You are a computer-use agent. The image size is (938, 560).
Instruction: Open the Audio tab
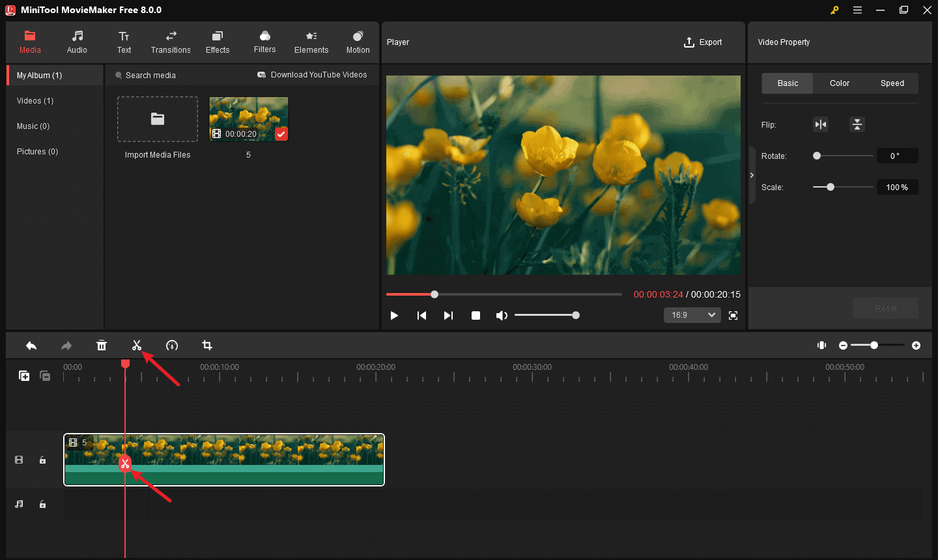click(77, 42)
